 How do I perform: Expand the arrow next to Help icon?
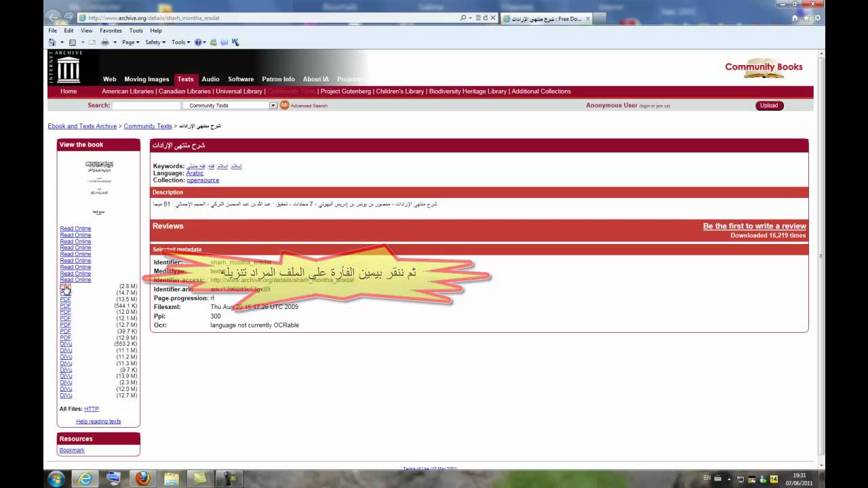[x=205, y=43]
